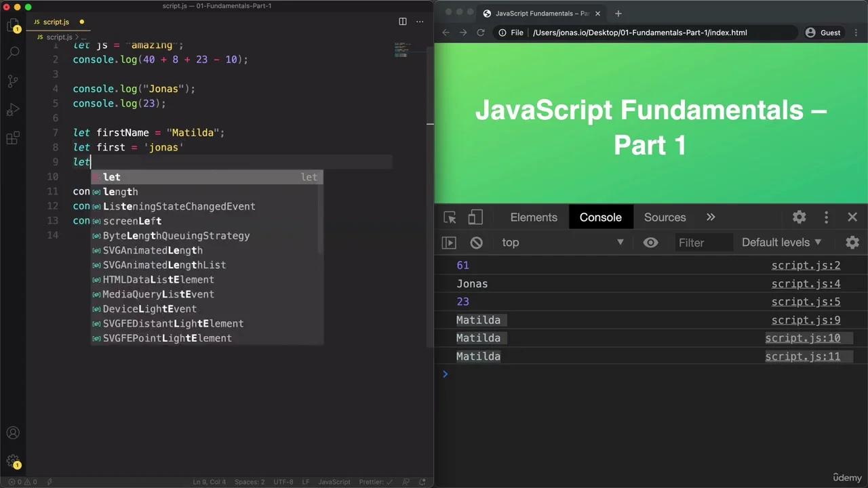Image resolution: width=868 pixels, height=488 pixels.
Task: Open the script.js:2 source link
Action: click(x=806, y=266)
